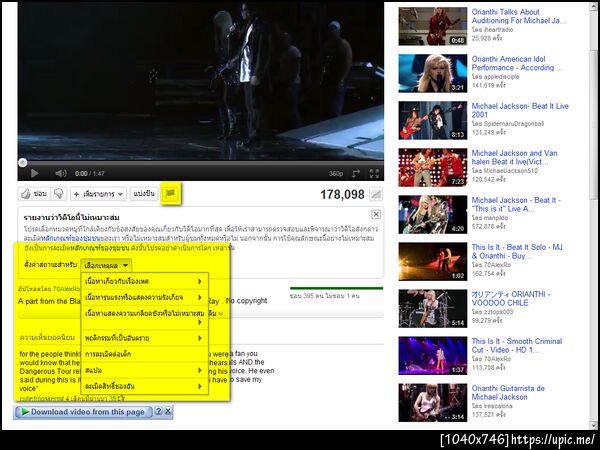Expand the harmful dangerous acts submenu arrow
Viewport: 600px width, 450px height.
click(200, 338)
